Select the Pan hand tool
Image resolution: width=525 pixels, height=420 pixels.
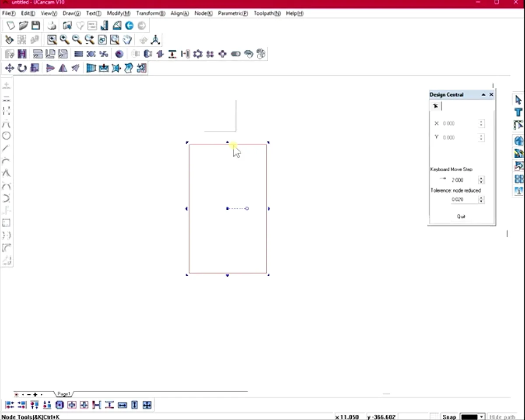[x=127, y=40]
